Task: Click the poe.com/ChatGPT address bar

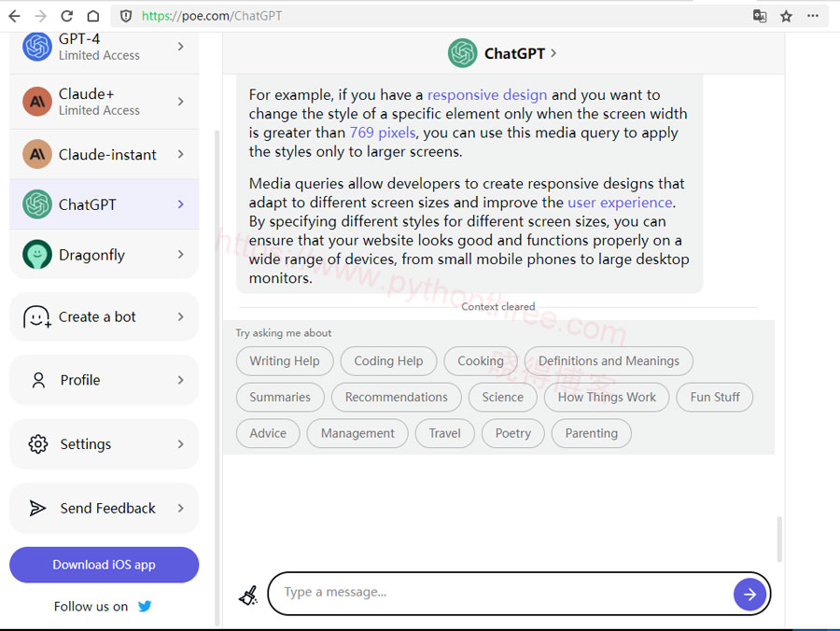Action: click(x=428, y=16)
